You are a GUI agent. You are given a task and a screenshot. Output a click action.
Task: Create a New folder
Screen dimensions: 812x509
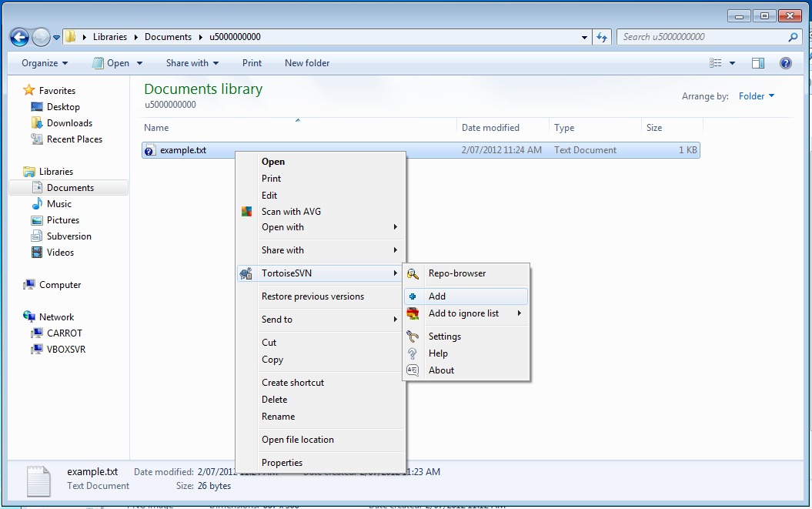pyautogui.click(x=306, y=62)
